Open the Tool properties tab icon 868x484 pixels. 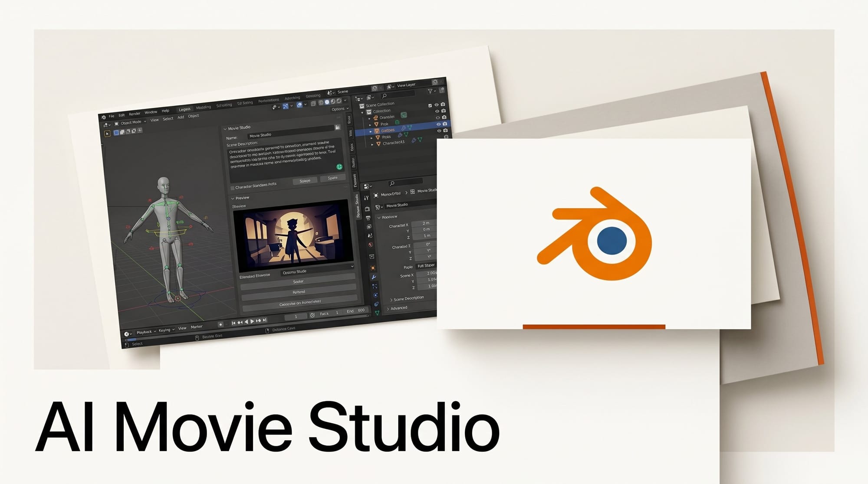[366, 198]
